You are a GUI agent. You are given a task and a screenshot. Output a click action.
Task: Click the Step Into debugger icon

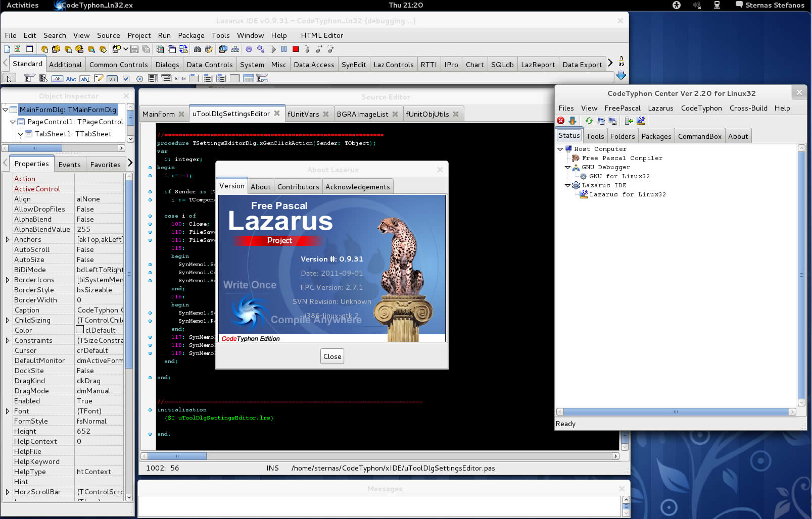(x=307, y=49)
